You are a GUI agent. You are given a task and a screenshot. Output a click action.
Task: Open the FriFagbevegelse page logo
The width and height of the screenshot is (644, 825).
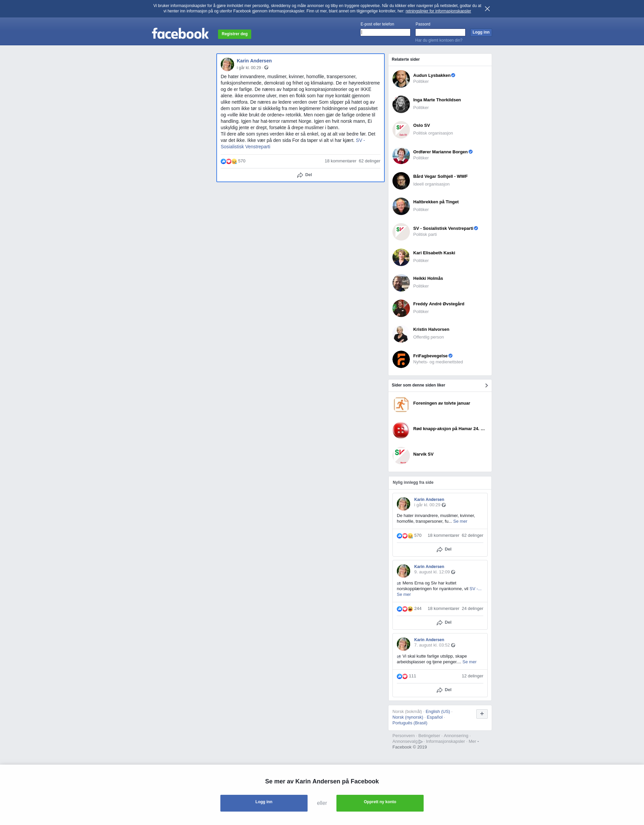(x=401, y=359)
